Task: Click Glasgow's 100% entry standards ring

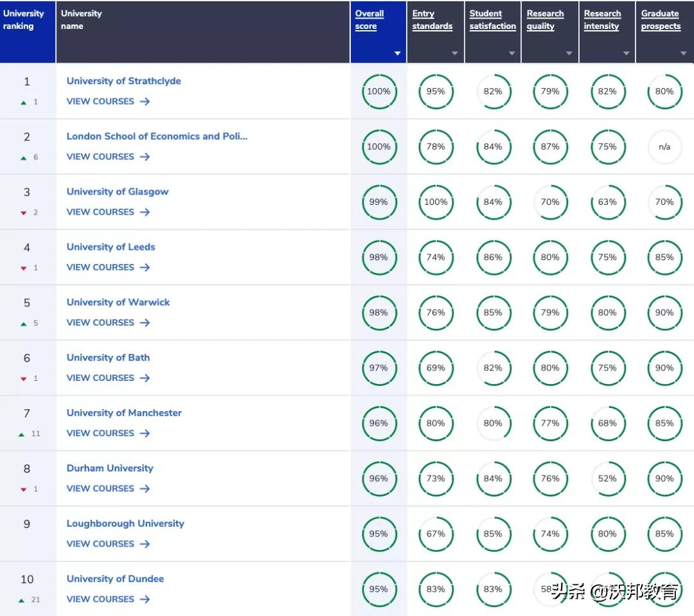Action: pos(436,202)
